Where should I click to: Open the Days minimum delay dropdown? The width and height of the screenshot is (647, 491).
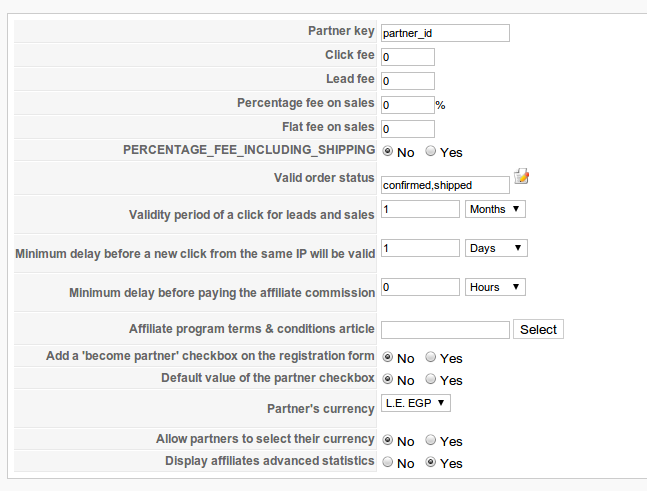[x=496, y=247]
